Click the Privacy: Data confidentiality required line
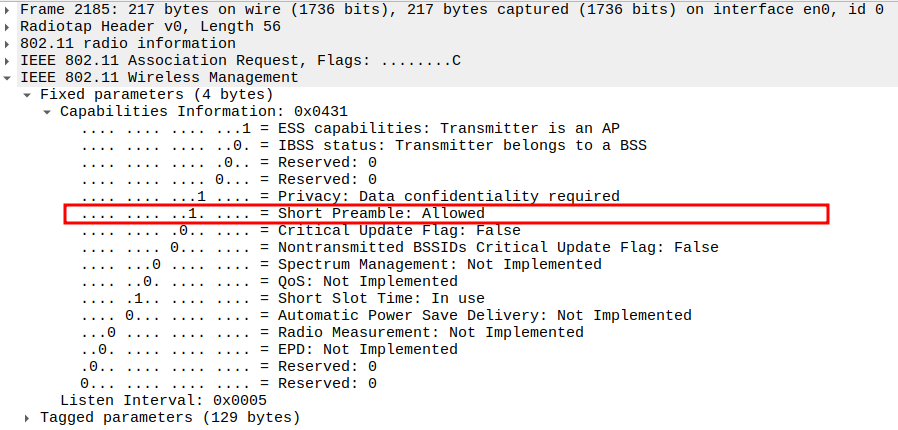The width and height of the screenshot is (898, 430). pyautogui.click(x=448, y=196)
